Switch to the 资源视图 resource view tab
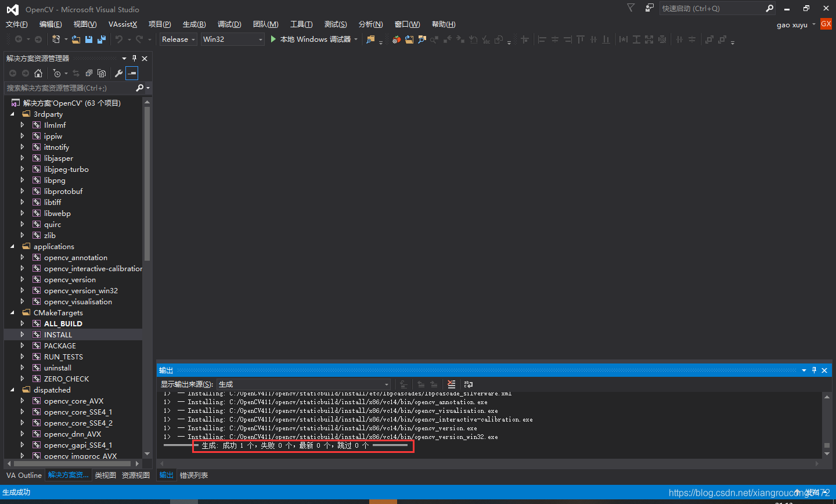Viewport: 836px width, 504px height. [x=136, y=475]
